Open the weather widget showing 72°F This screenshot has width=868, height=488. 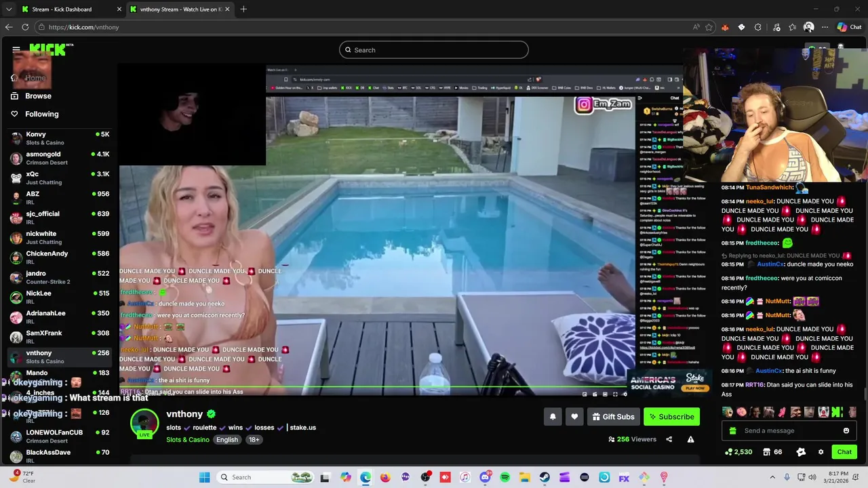(x=22, y=477)
